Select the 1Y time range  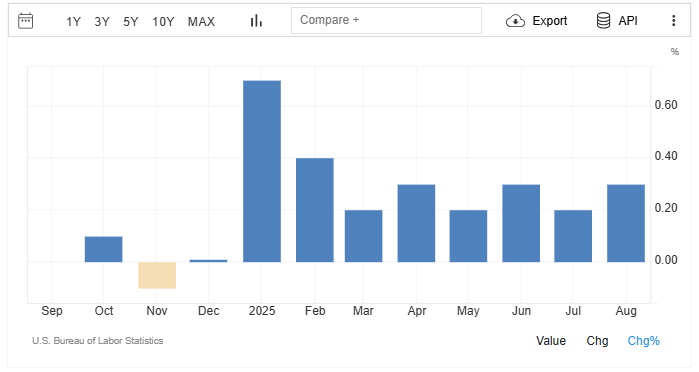coord(73,21)
